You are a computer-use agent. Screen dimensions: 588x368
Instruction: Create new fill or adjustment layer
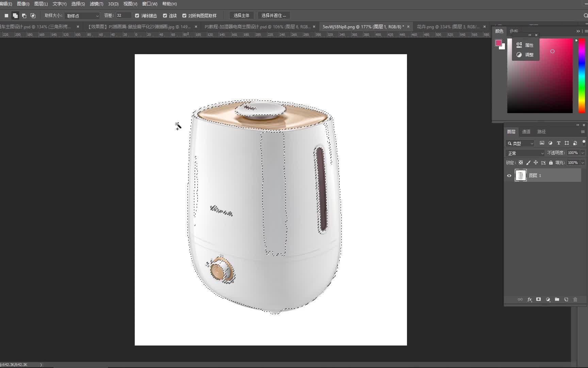coord(548,300)
